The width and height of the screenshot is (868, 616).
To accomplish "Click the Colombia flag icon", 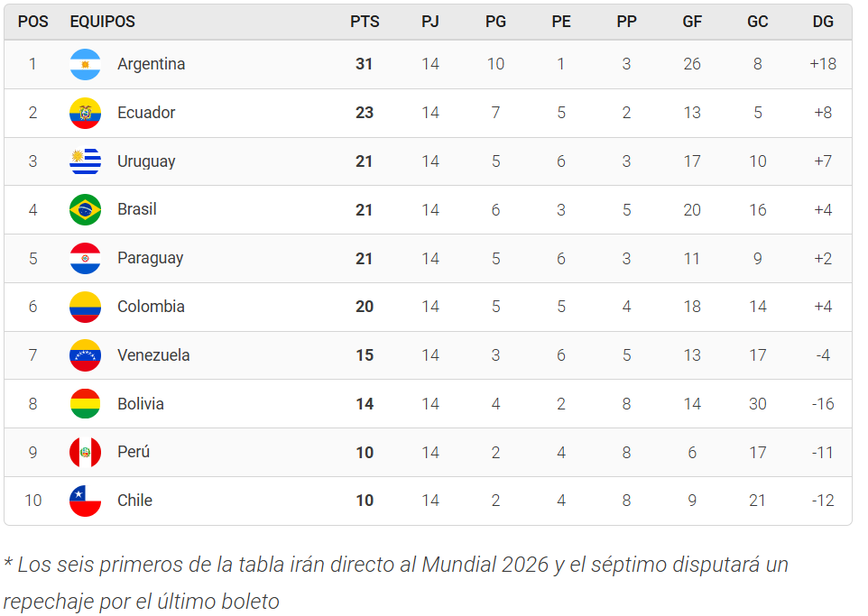I will coord(85,307).
